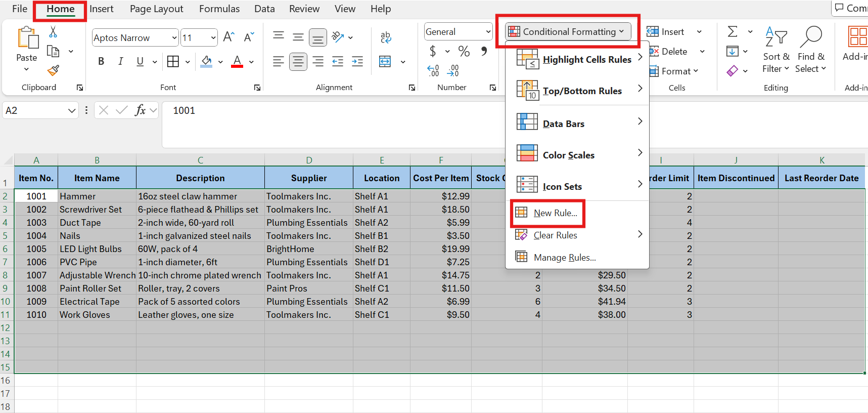Image resolution: width=868 pixels, height=413 pixels.
Task: Click the Cut scissors icon
Action: (x=53, y=32)
